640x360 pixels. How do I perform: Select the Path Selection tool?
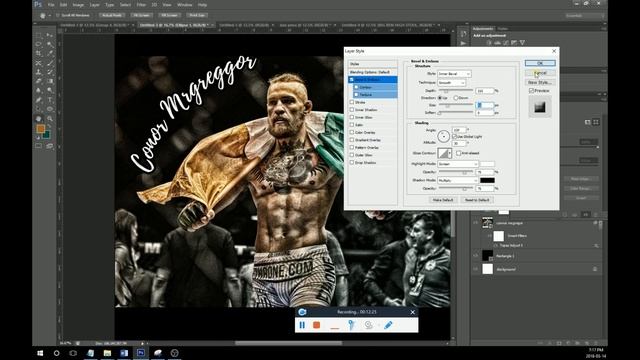(x=39, y=109)
